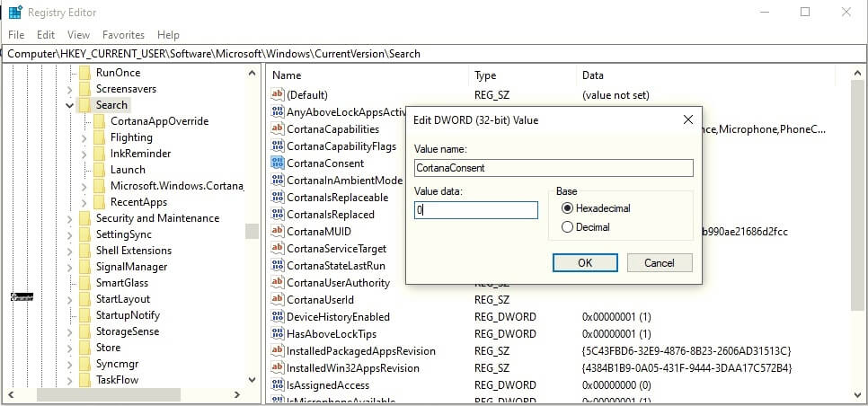The height and width of the screenshot is (406, 868).
Task: Click the IsAssignedAccess DWORD icon
Action: pos(278,385)
